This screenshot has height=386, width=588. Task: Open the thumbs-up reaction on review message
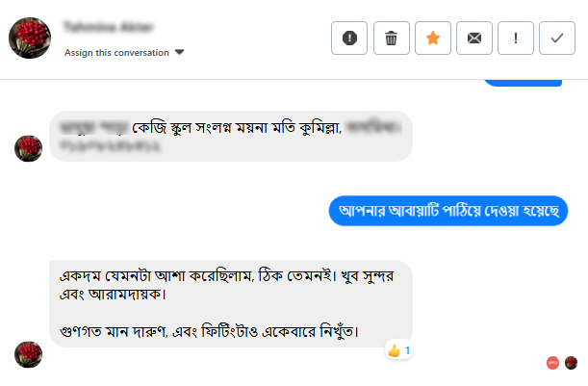393,350
